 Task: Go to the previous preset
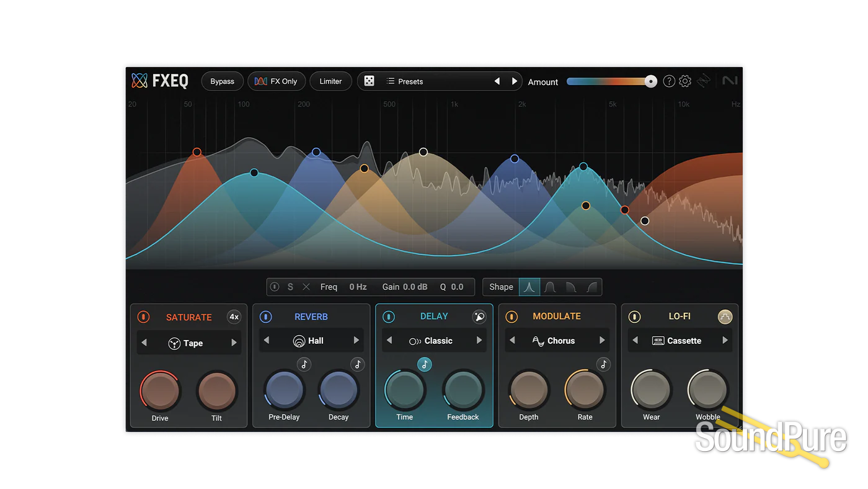tap(497, 81)
